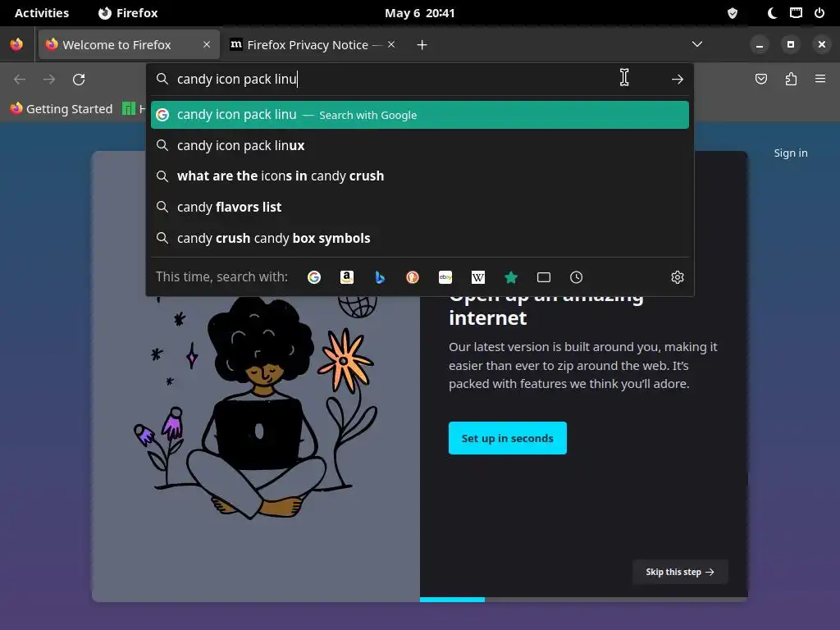Open Getting Started bookmark

(61, 109)
